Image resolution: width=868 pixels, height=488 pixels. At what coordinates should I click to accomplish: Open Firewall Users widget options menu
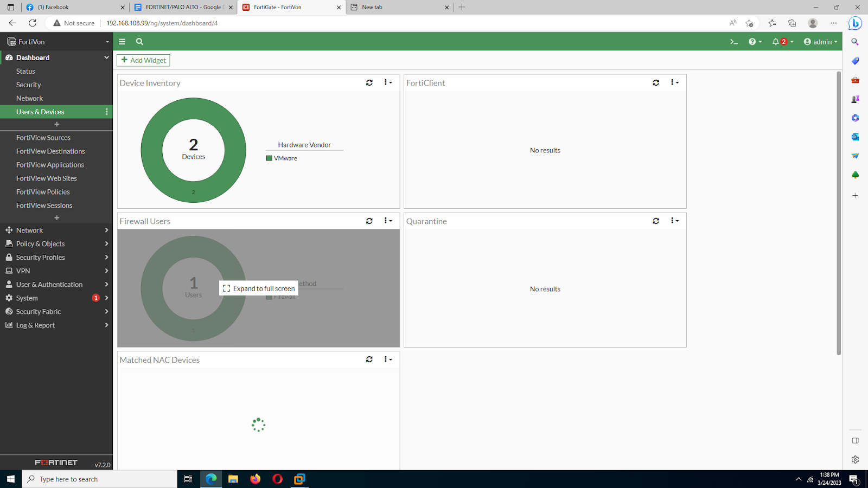point(388,221)
